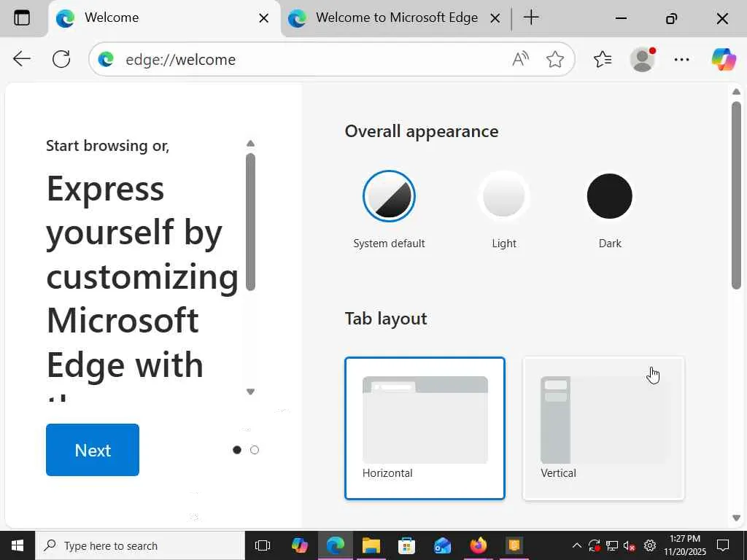747x560 pixels.
Task: Select the first page indicator dot
Action: 237,449
